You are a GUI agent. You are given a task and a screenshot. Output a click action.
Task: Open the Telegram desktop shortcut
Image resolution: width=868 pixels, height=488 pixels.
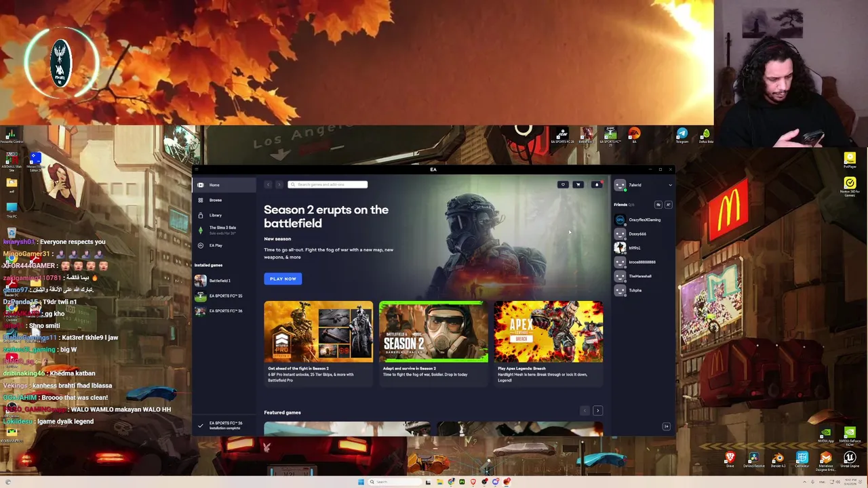[x=682, y=135]
